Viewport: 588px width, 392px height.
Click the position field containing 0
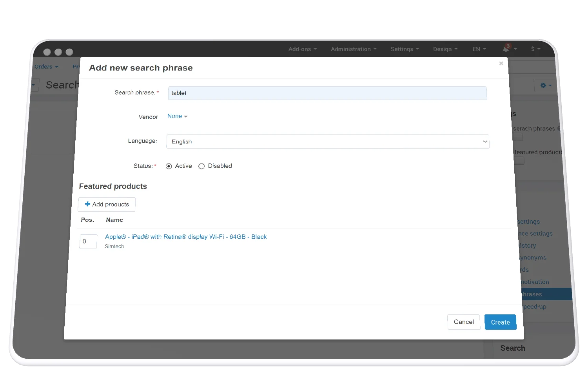(88, 241)
